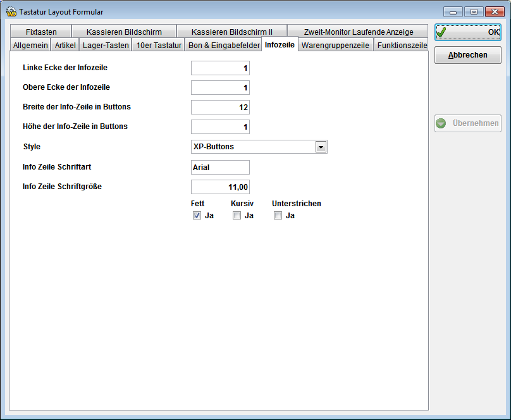Open the Kassieren Bildschirm II tab

coord(231,32)
